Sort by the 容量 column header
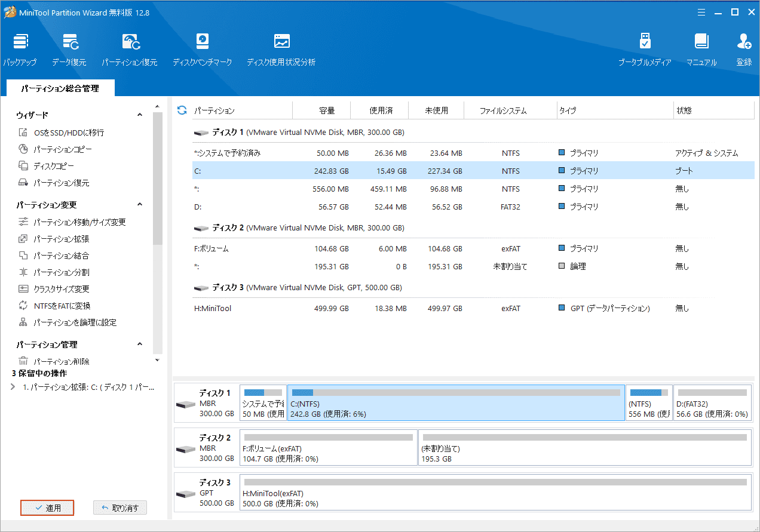This screenshot has height=532, width=760. [x=321, y=110]
